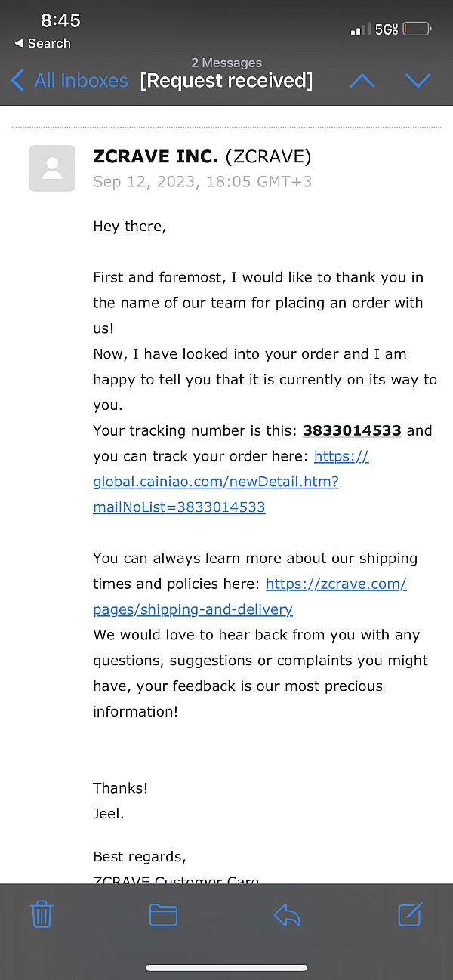Open the move-to-folder icon
Image resolution: width=453 pixels, height=980 pixels.
[x=163, y=915]
